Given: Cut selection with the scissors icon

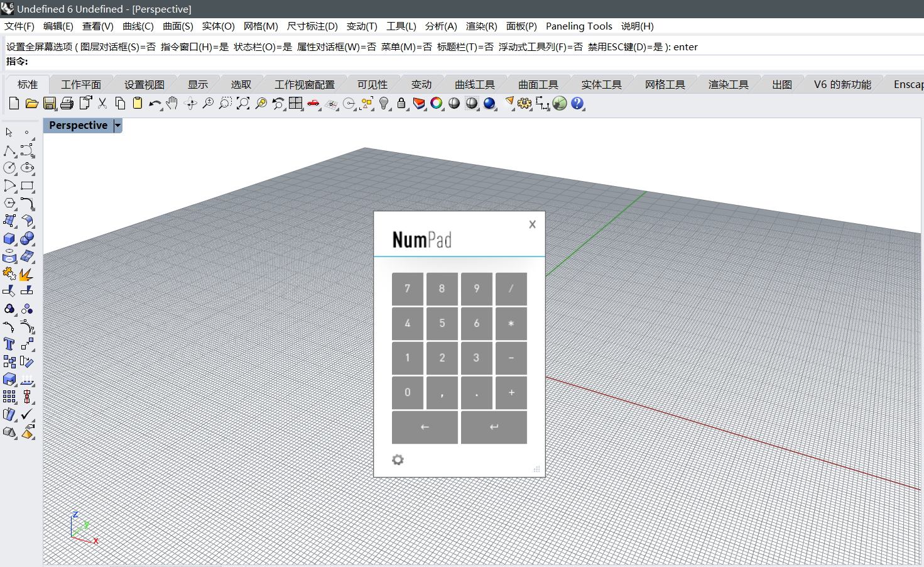Looking at the screenshot, I should point(102,104).
